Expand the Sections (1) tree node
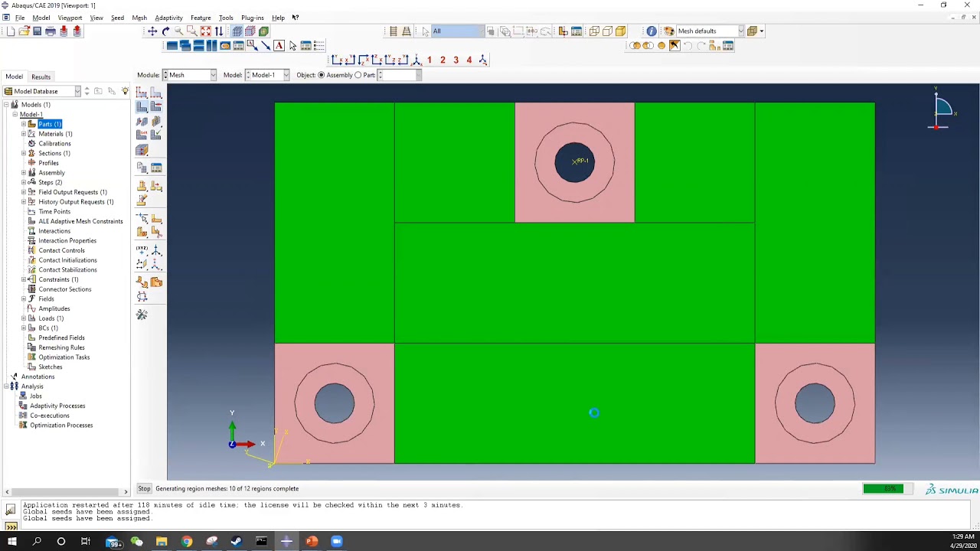980x551 pixels. coord(24,153)
